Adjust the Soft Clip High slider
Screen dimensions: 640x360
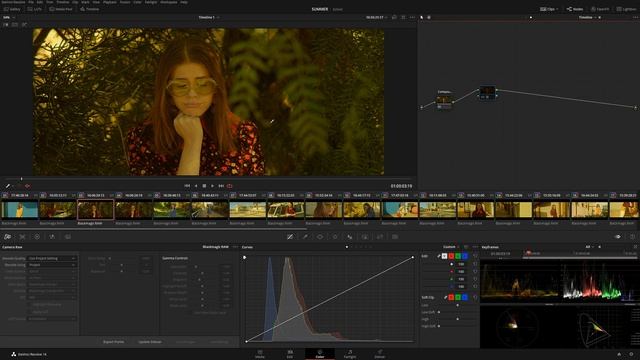click(457, 319)
